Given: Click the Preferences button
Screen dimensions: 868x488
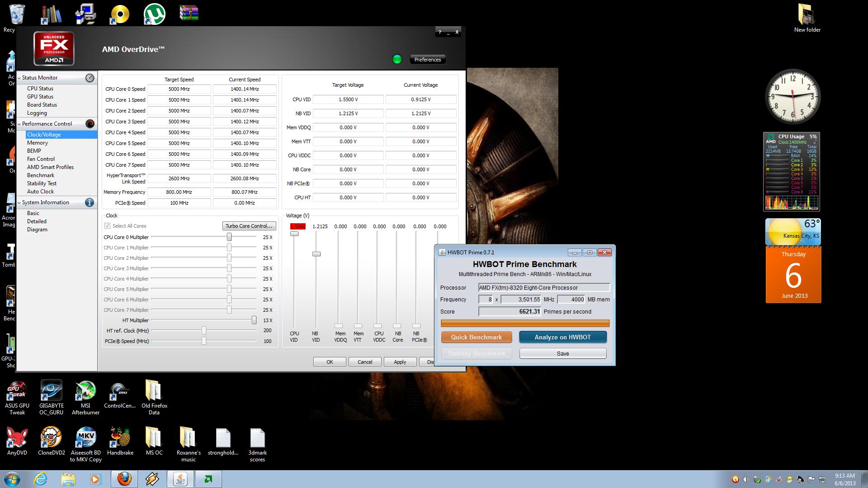Looking at the screenshot, I should pos(428,60).
